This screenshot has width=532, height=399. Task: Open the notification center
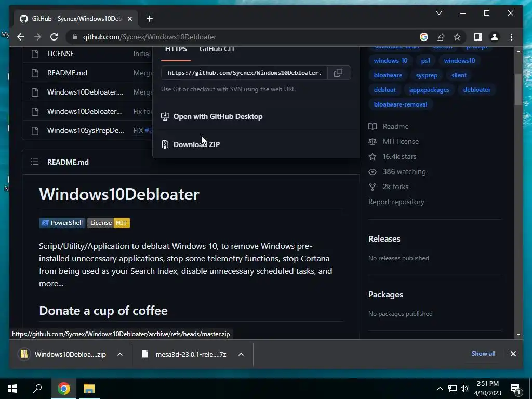pos(515,389)
